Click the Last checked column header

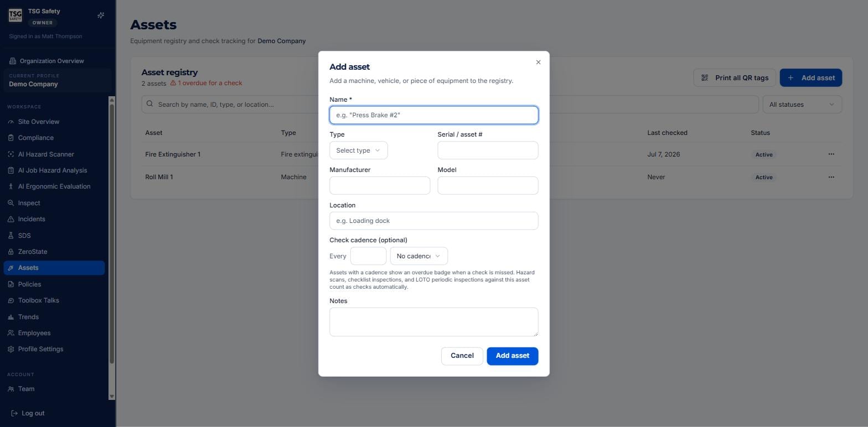[667, 133]
